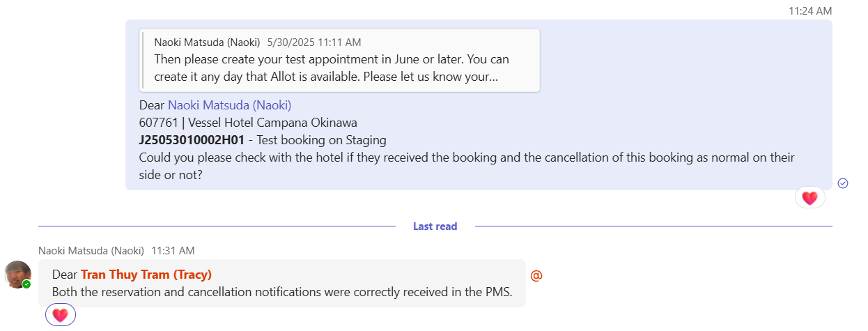The height and width of the screenshot is (331, 868).
Task: Click the heart reaction on the sent message
Action: tap(809, 198)
